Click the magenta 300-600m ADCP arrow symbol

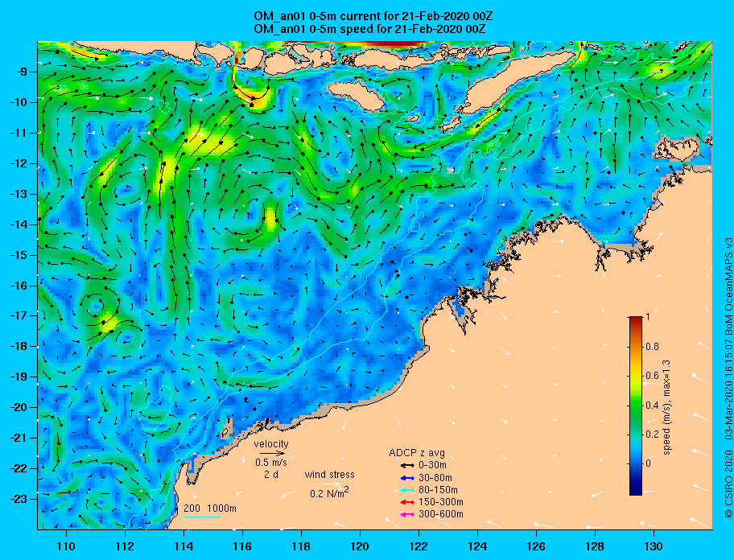click(407, 515)
